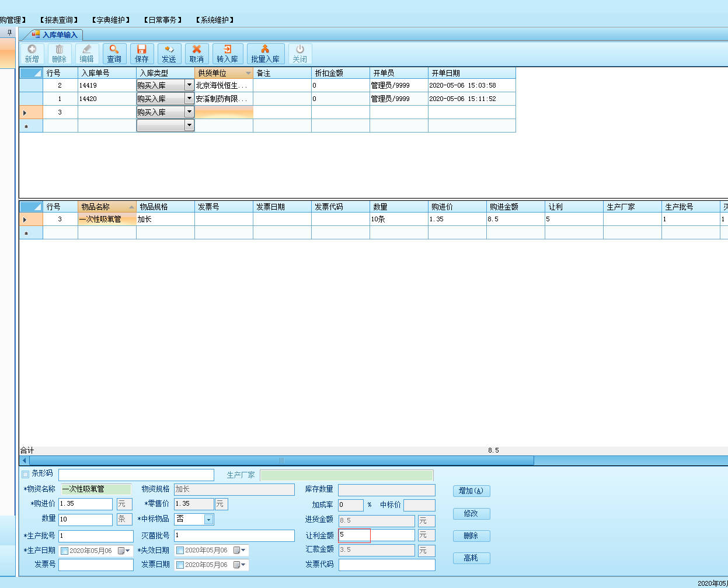
Task: Expand 入库类型 dropdown in row 3
Action: 189,112
